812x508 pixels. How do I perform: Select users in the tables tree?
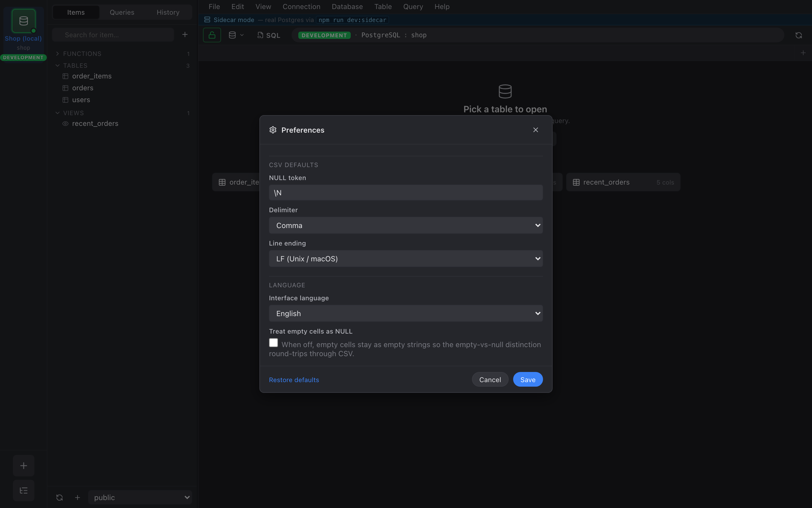tap(81, 100)
